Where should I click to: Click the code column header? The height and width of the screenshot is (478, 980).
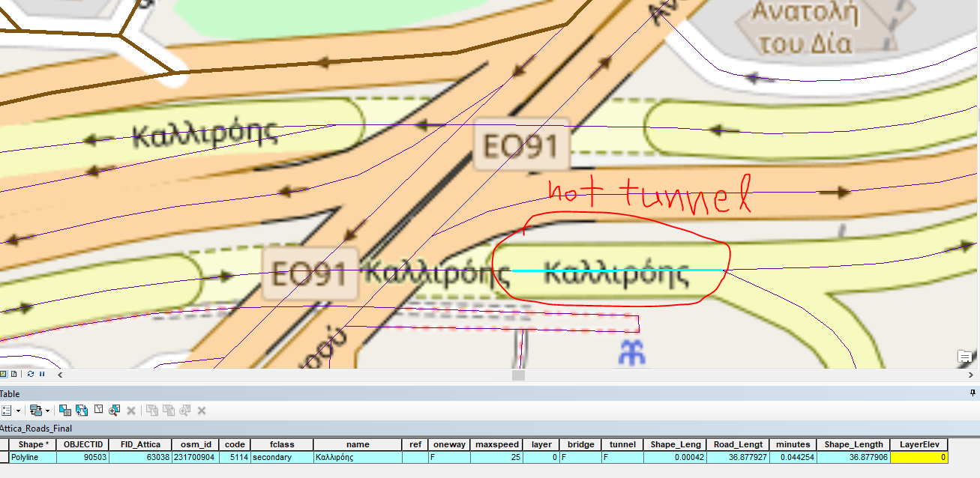click(x=235, y=444)
